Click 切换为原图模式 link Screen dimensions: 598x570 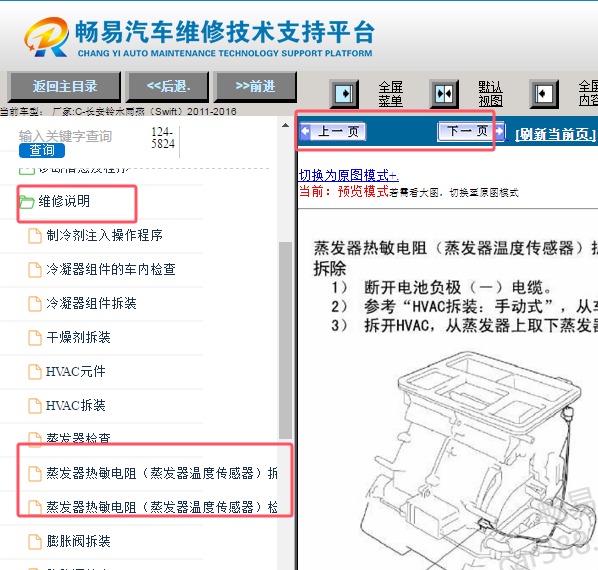tap(349, 175)
